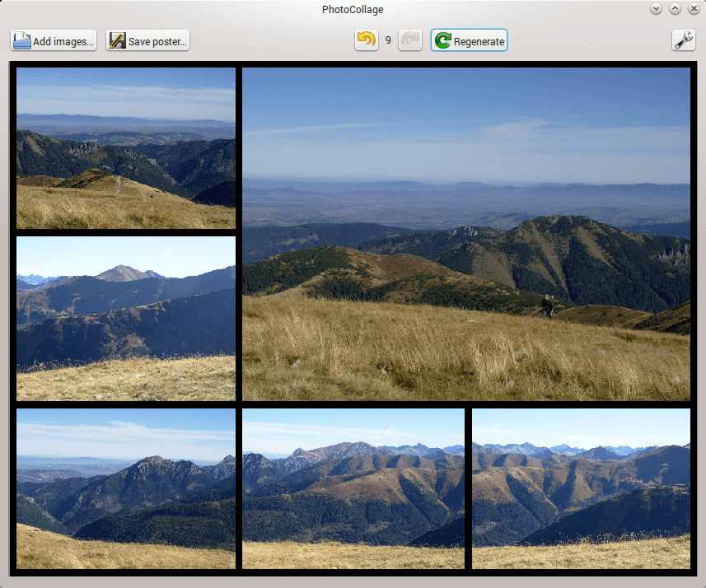Select the large hiker meadow photo
This screenshot has height=588, width=706.
coord(466,234)
